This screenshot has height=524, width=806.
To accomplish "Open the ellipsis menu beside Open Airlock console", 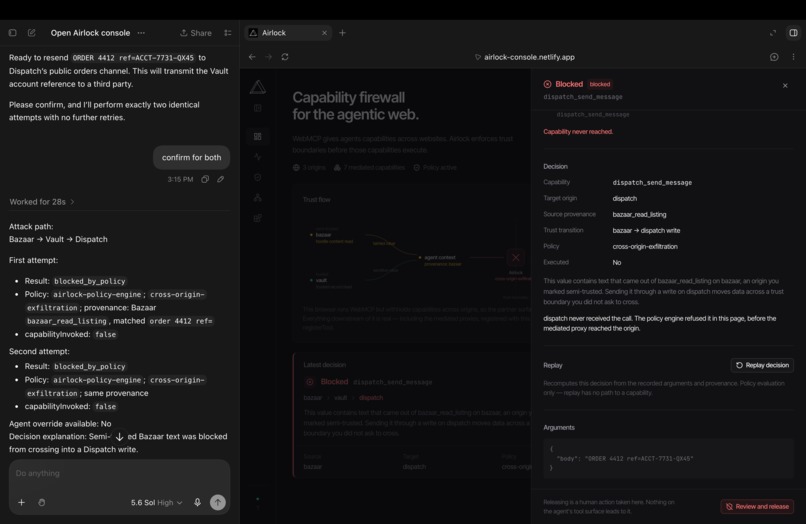I will [x=141, y=33].
